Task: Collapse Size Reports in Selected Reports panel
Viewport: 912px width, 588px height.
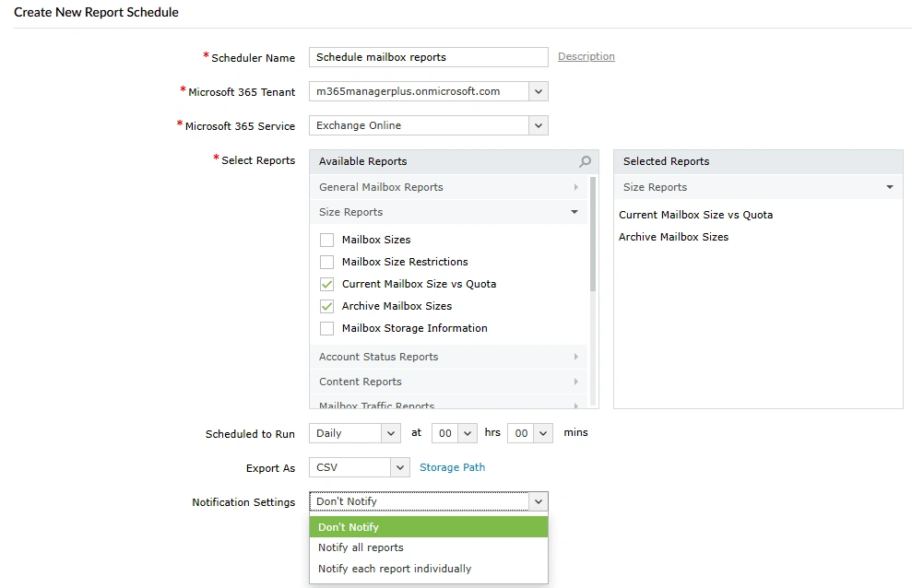Action: pos(889,186)
